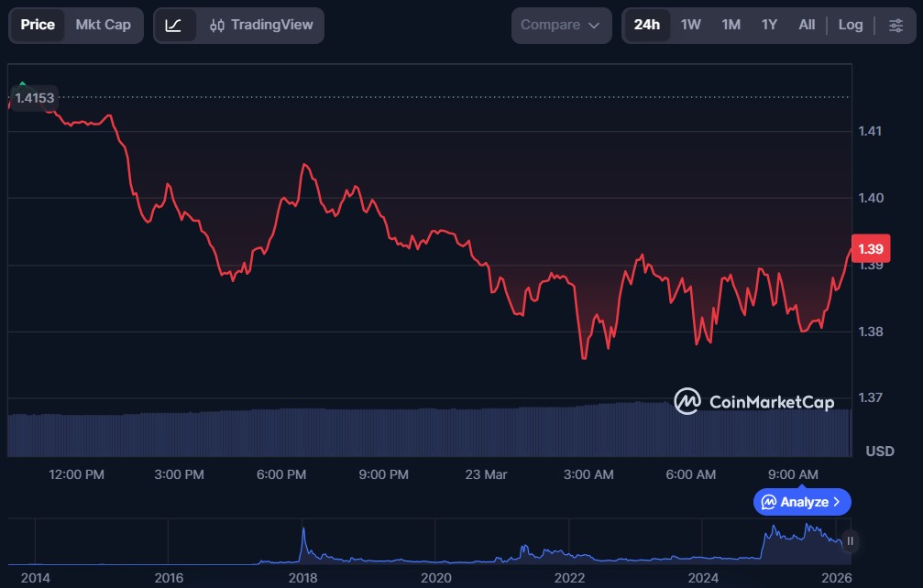Screen dimensions: 923x588
Task: Switch chart to Price view
Action: coord(38,25)
